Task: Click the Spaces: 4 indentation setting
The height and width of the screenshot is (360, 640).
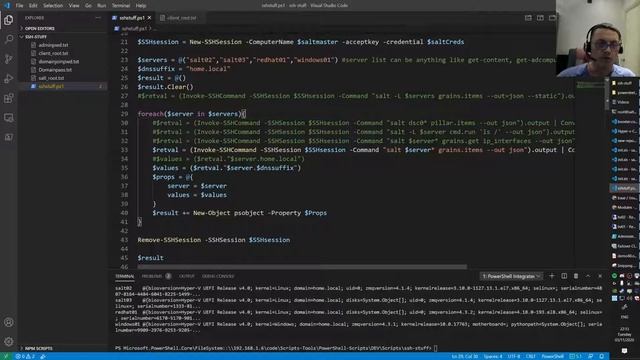Action: (x=493, y=356)
